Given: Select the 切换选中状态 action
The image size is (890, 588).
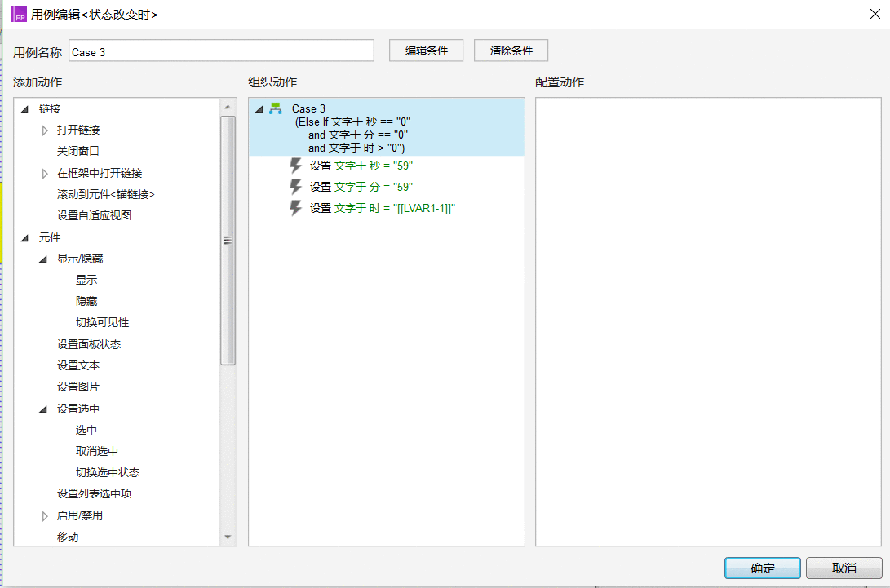Looking at the screenshot, I should (x=108, y=473).
